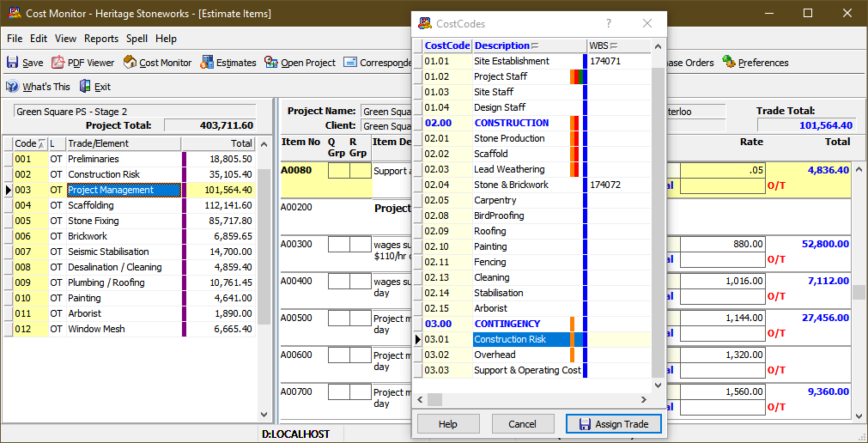
Task: Open the Reports menu
Action: coord(101,39)
